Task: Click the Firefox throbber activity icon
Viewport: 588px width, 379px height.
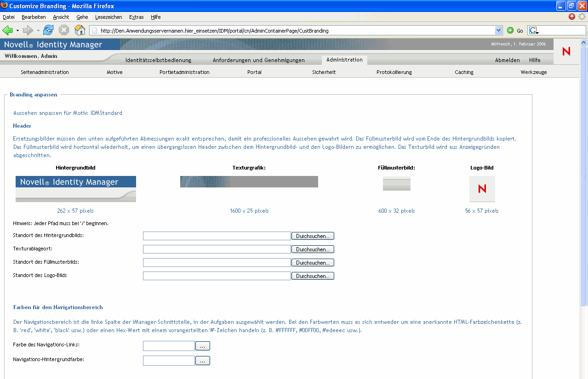Action: (582, 17)
